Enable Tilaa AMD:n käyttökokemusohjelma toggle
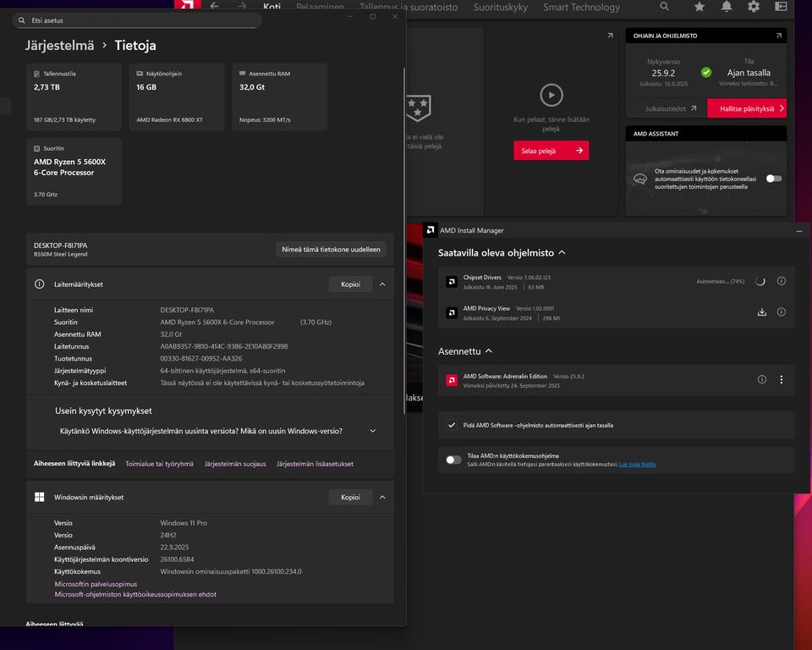812x650 pixels. pos(453,460)
